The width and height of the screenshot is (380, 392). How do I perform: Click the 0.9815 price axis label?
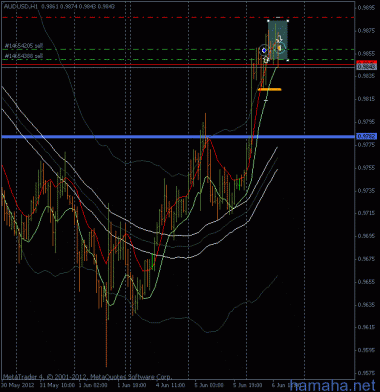[365, 99]
